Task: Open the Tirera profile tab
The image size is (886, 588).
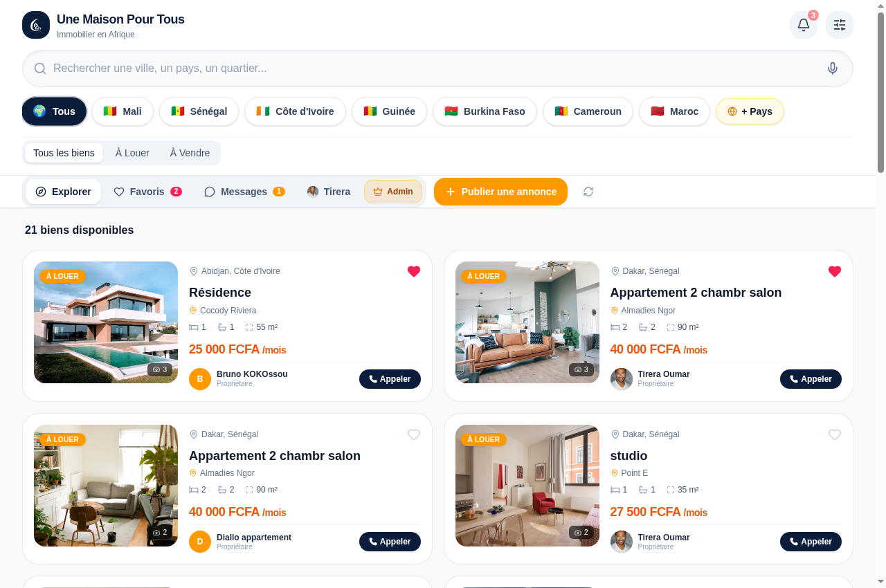Action: coord(329,192)
